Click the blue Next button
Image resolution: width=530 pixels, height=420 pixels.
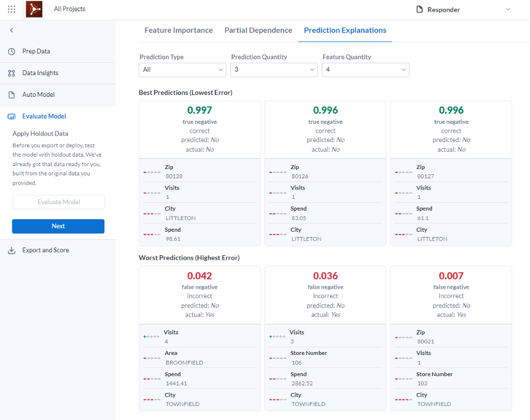coord(58,226)
